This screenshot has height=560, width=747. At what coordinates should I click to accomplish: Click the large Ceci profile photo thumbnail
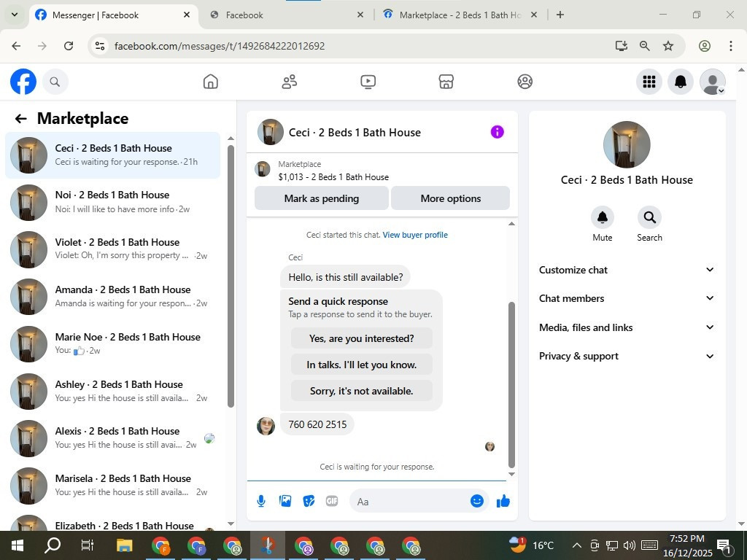coord(627,144)
